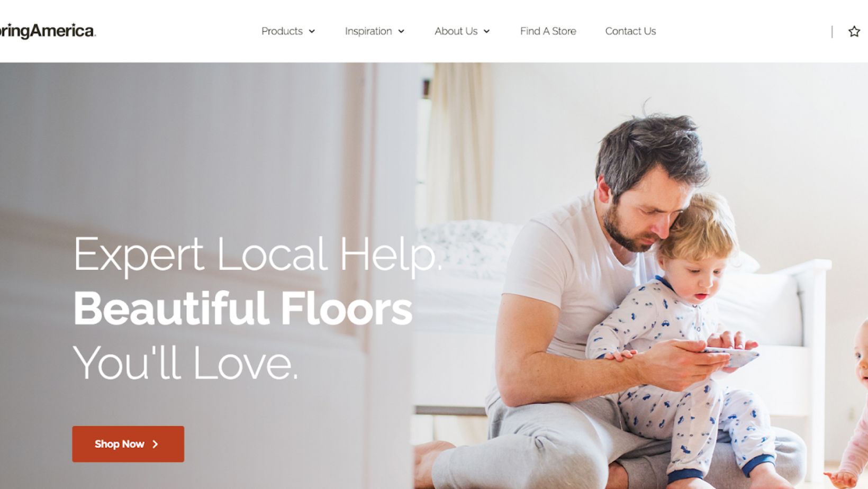Click the vertical divider beside the star

[832, 32]
